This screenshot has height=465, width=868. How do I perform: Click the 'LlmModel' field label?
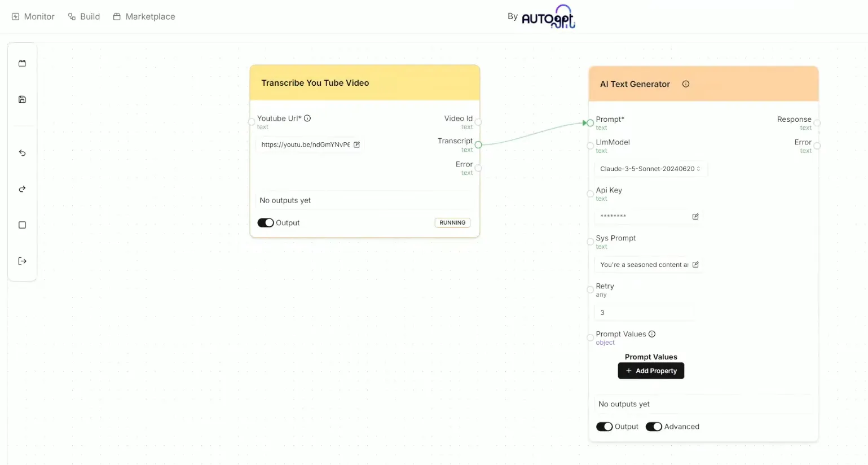click(613, 142)
